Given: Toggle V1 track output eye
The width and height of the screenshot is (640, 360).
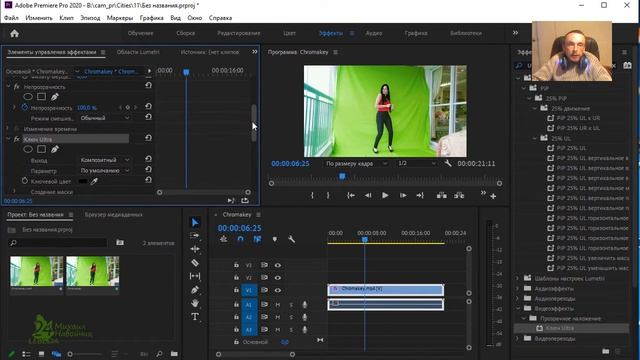Looking at the screenshot, I should pos(278,290).
